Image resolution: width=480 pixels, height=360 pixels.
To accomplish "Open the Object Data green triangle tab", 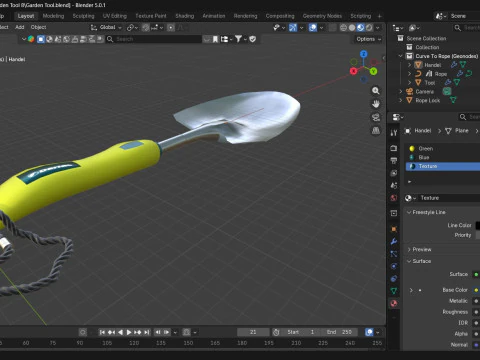I will pos(394,291).
